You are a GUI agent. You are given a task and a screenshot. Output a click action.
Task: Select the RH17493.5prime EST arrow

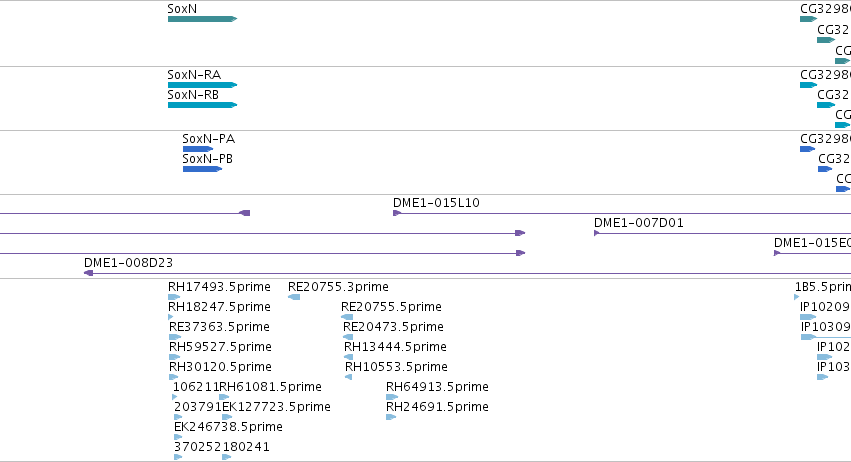click(174, 297)
